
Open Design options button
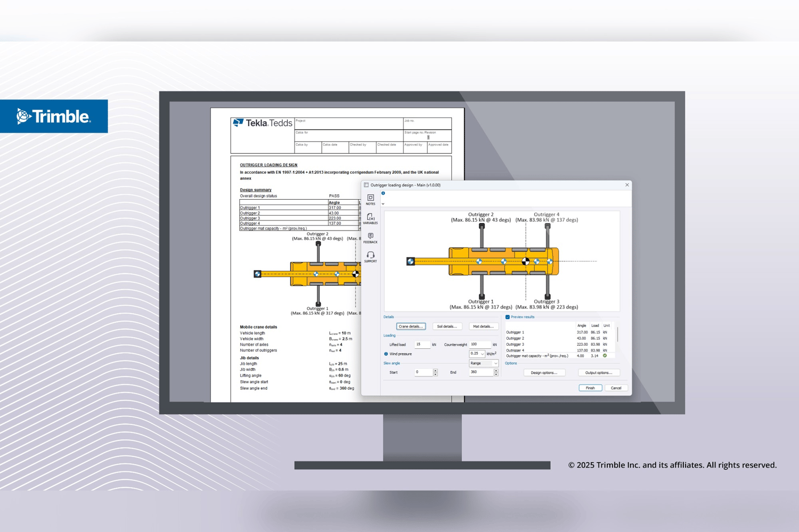[544, 373]
